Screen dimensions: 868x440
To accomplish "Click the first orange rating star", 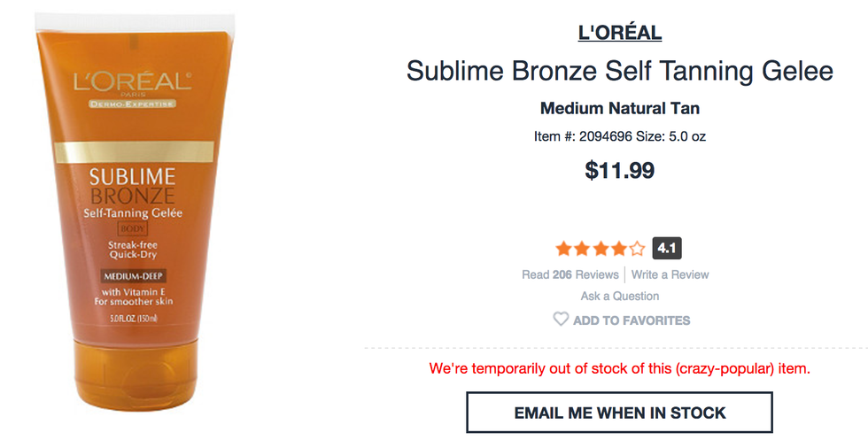I will click(563, 249).
